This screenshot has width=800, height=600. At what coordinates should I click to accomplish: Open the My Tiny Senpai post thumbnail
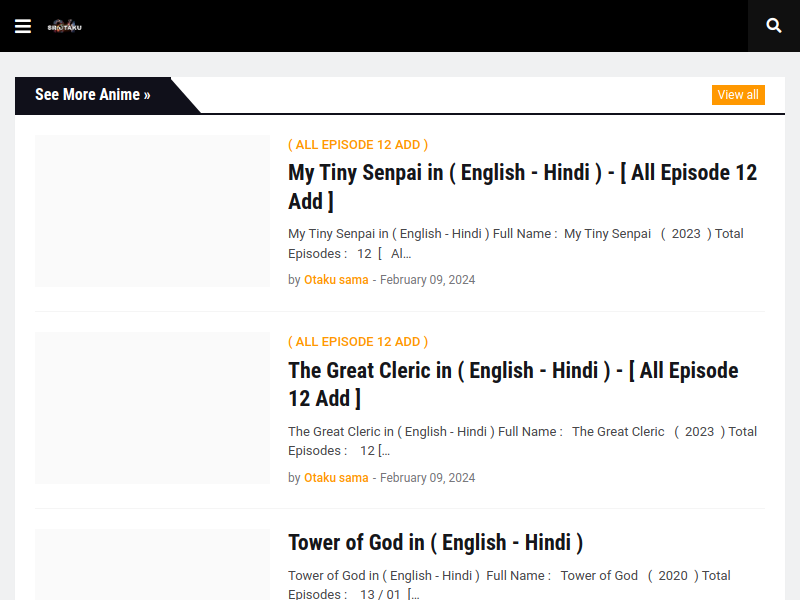(x=152, y=211)
